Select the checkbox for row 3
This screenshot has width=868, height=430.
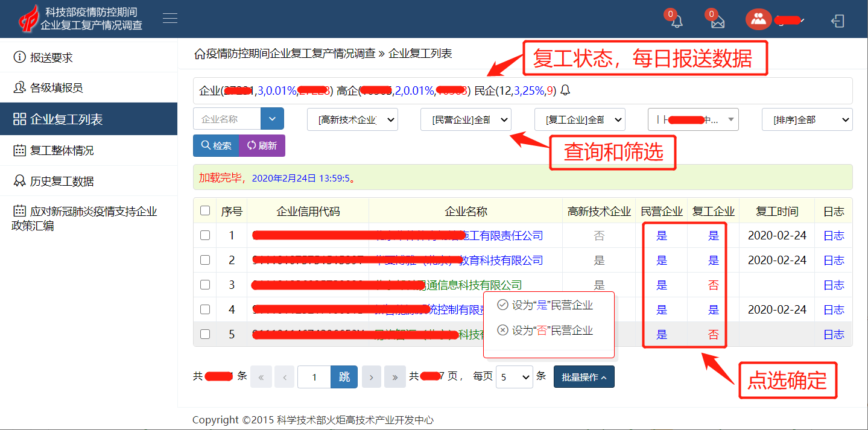[205, 285]
